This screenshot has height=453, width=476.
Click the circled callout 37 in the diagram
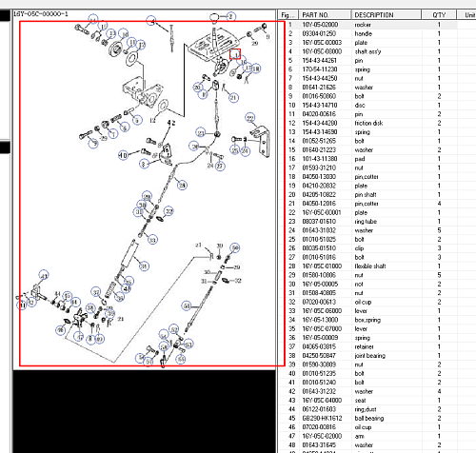[96, 292]
